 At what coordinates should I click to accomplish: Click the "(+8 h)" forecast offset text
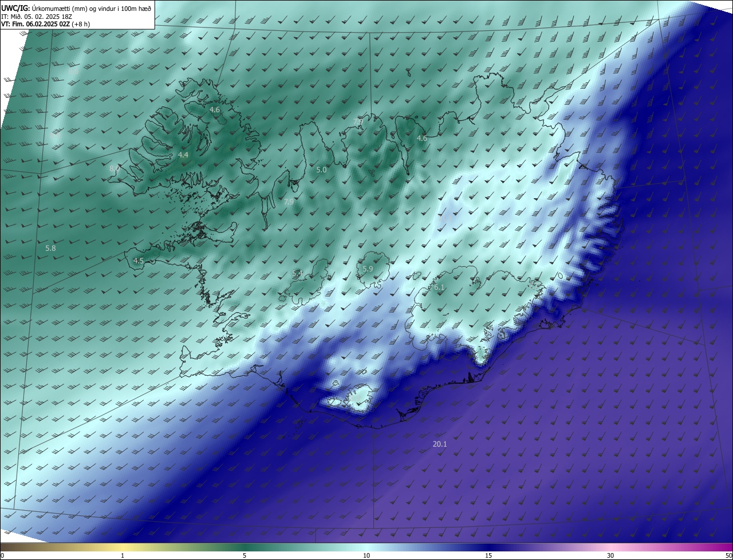click(x=81, y=24)
